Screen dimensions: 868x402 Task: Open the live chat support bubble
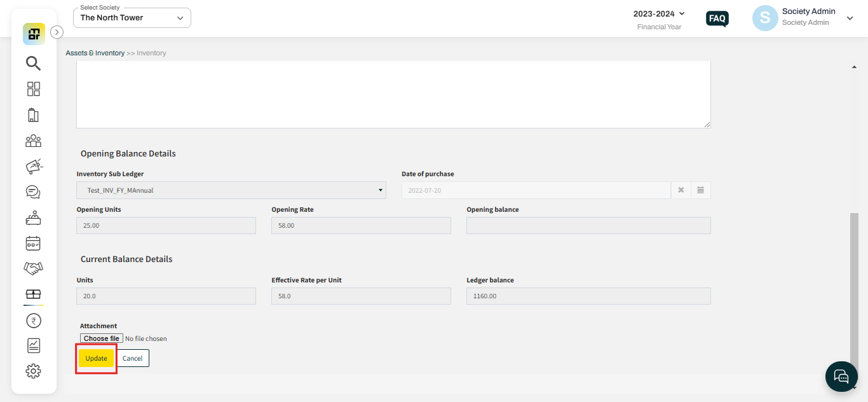[x=841, y=376]
